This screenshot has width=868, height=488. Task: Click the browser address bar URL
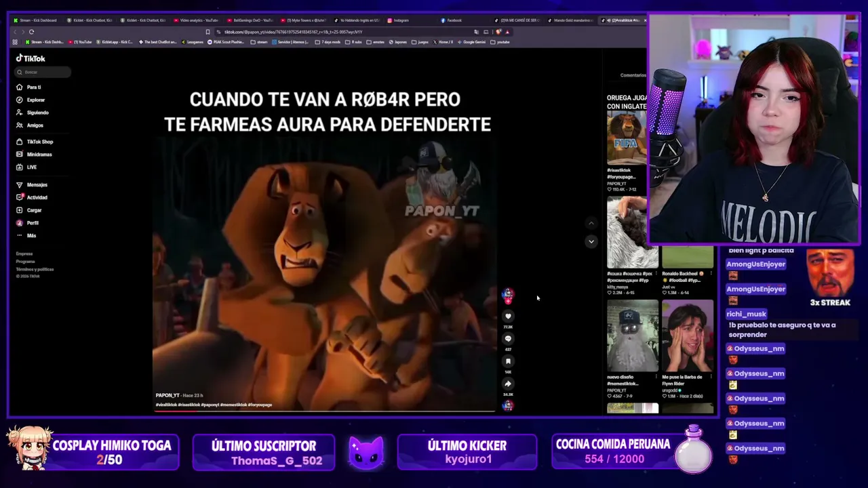tap(293, 32)
